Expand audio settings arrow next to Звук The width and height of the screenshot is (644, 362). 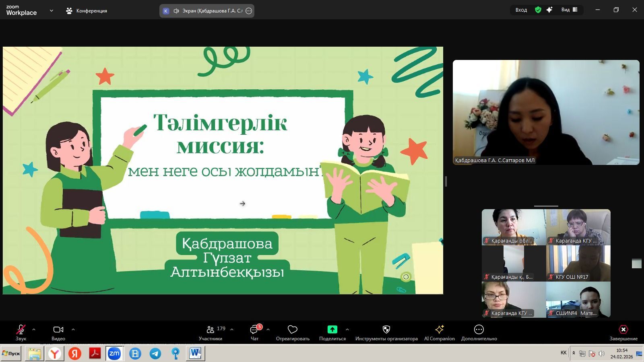coord(34,329)
